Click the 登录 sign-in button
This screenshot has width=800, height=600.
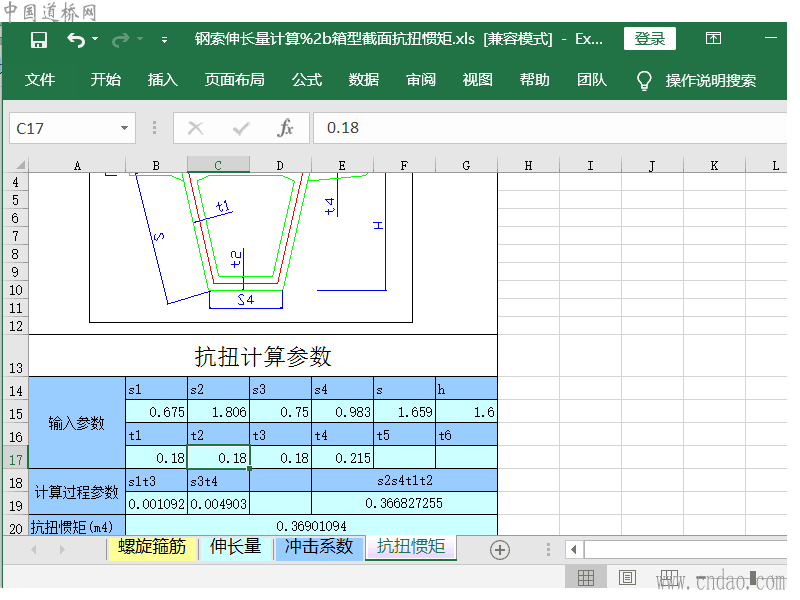coord(649,38)
